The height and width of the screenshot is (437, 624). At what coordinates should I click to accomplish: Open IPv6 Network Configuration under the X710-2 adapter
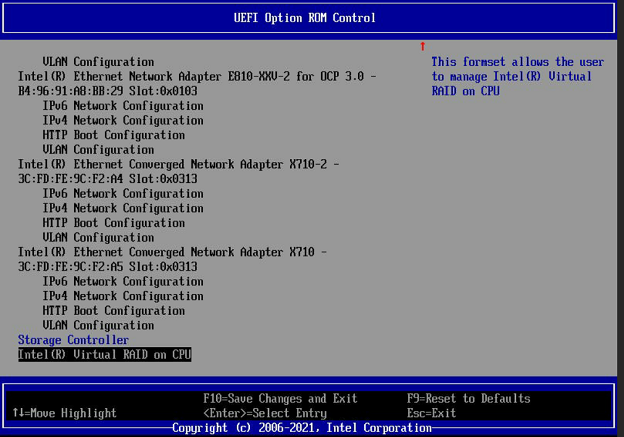pos(123,194)
